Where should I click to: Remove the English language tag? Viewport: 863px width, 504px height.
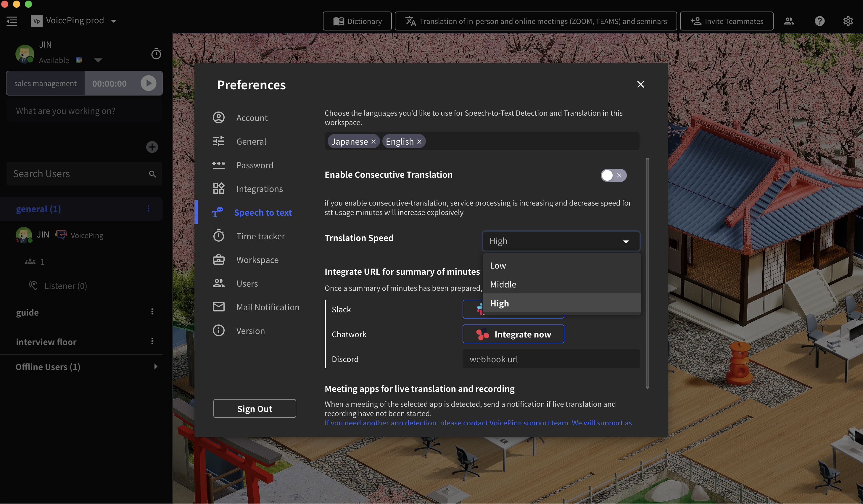(x=419, y=141)
